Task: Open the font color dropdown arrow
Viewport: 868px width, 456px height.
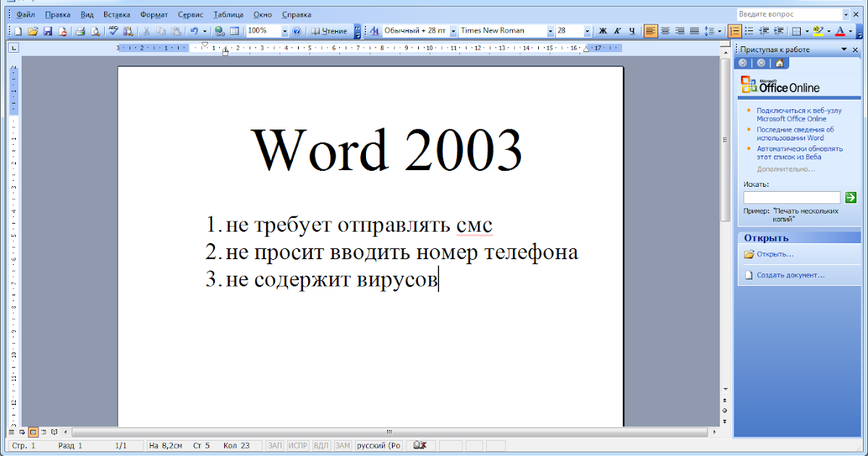Action: coord(850,31)
